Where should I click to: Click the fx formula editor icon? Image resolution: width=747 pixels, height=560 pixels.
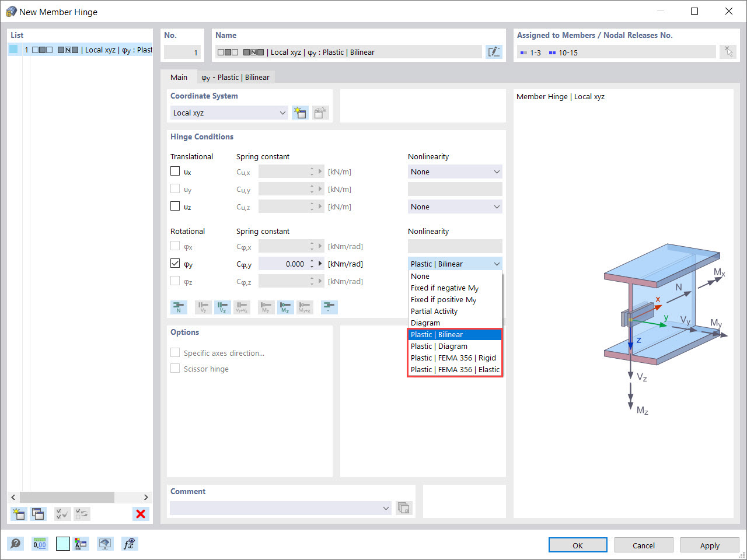coord(129,543)
